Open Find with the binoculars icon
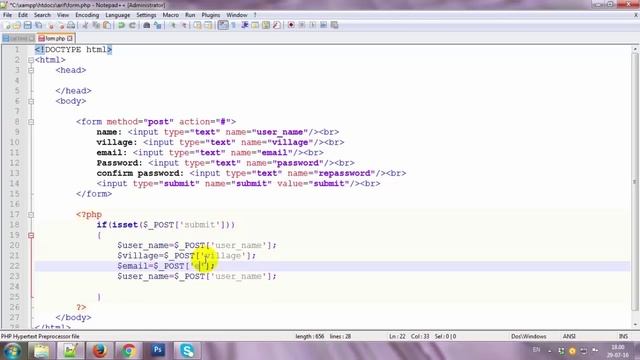 pos(147,25)
